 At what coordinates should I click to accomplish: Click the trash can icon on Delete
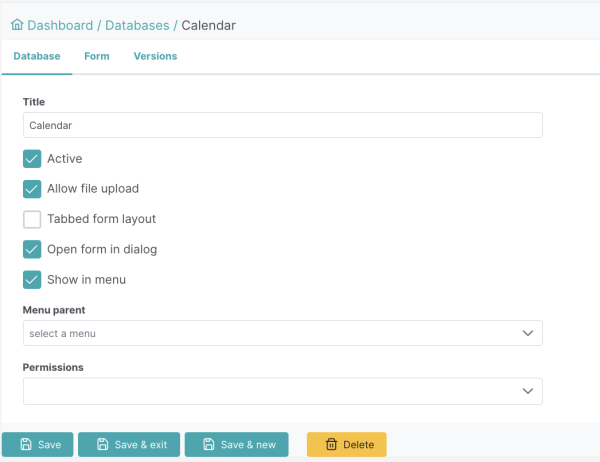(331, 444)
